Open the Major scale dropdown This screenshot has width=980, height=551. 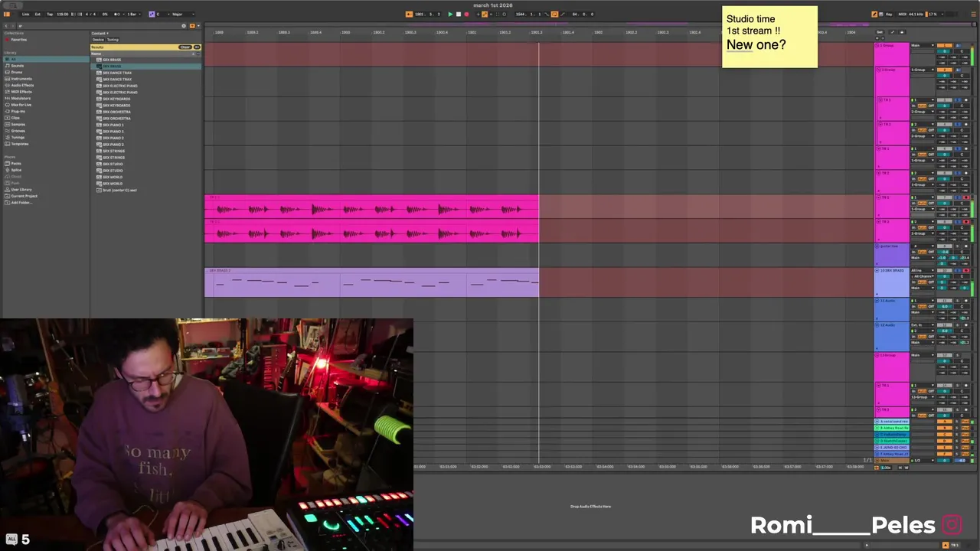[183, 14]
